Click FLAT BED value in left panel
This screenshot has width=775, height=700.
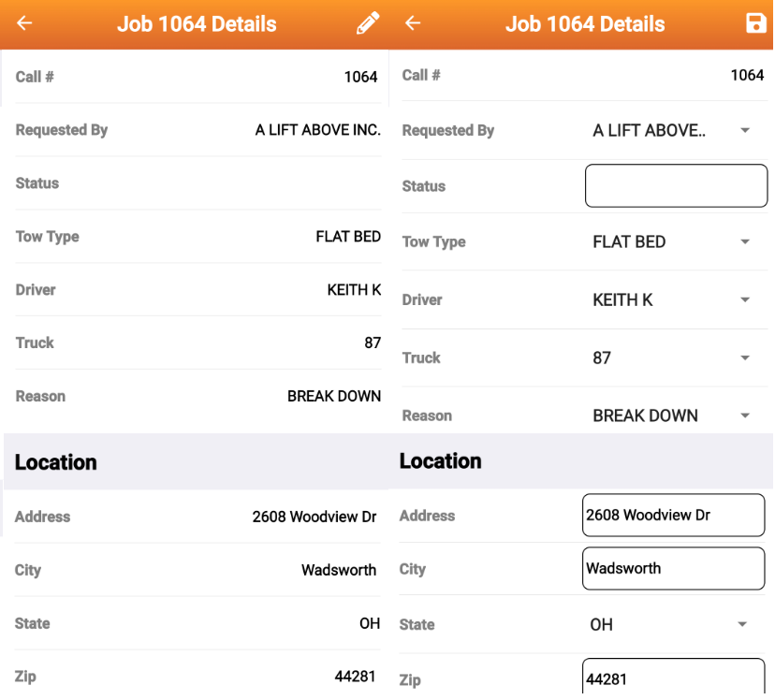348,237
